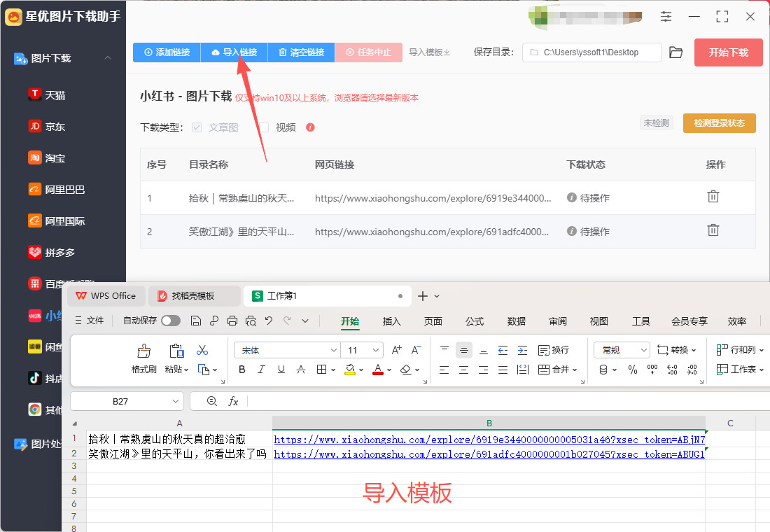Click the 开始下载 button
Screen dimensions: 770x532
tap(728, 52)
